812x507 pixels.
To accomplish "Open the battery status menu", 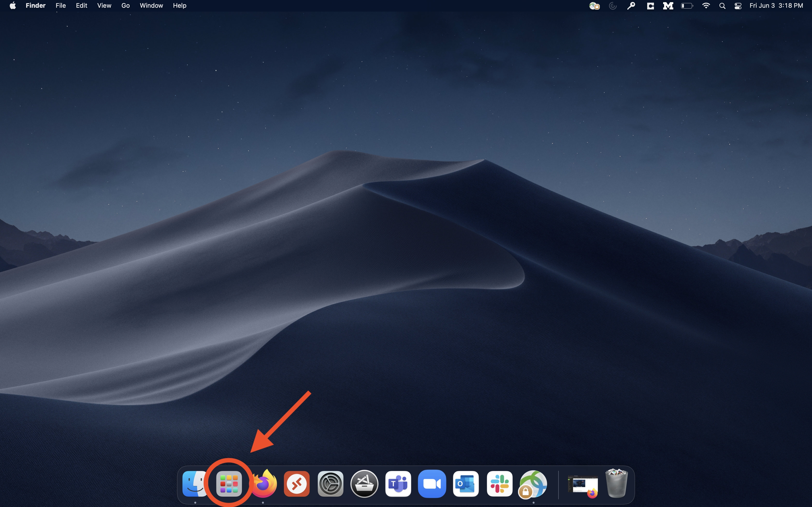I will coord(687,6).
